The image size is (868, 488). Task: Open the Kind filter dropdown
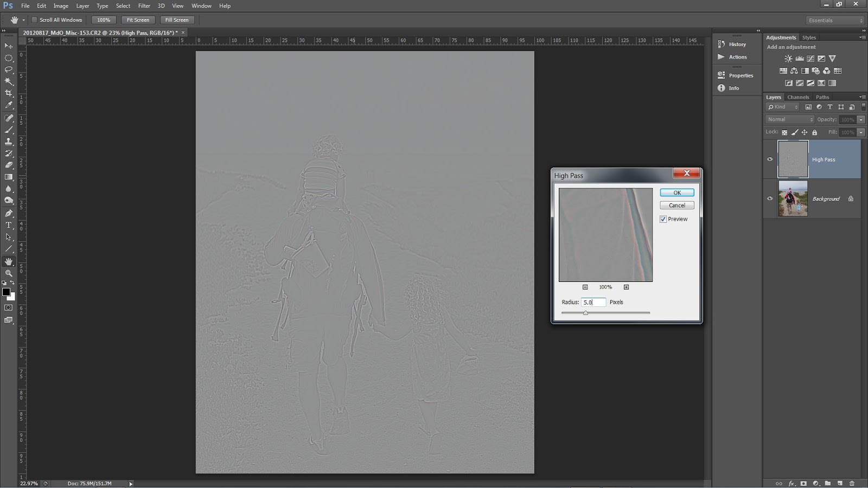coord(783,107)
